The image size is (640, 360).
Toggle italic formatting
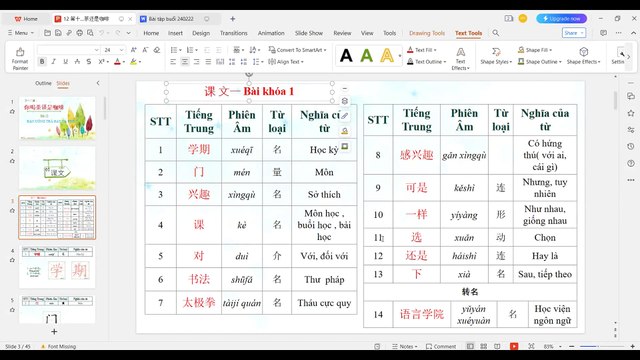(x=53, y=62)
